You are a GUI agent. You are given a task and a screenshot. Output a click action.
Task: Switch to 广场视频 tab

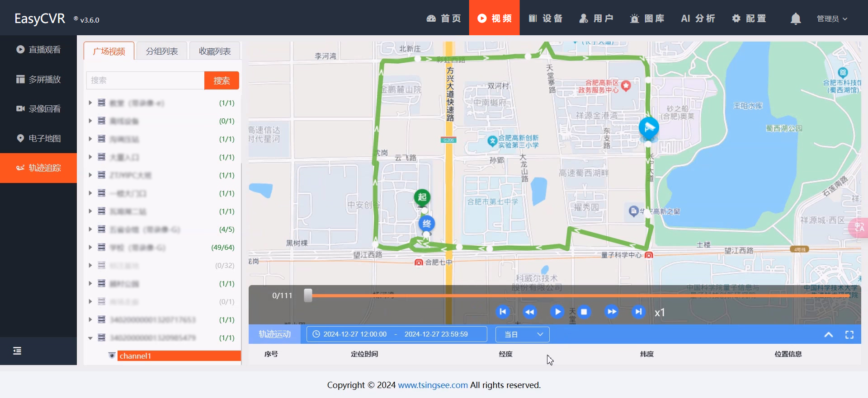click(x=109, y=51)
